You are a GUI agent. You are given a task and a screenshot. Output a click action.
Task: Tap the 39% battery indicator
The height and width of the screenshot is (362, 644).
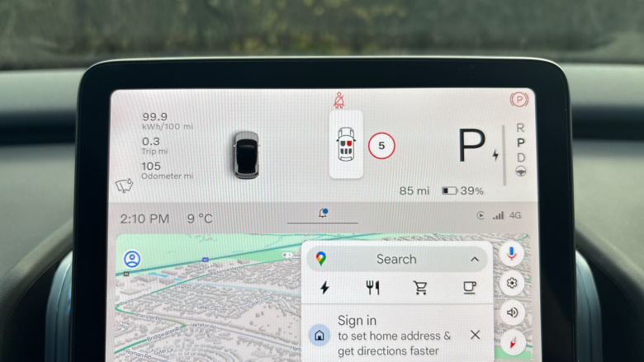tap(462, 190)
